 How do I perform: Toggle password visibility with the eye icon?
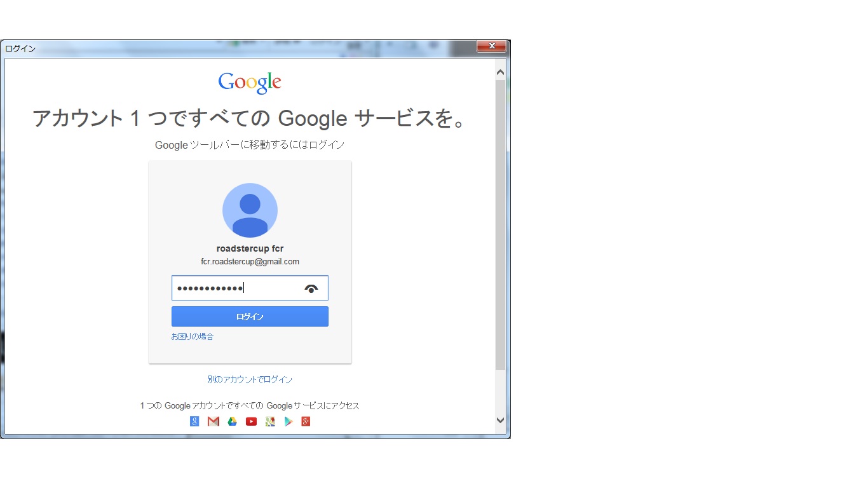311,288
